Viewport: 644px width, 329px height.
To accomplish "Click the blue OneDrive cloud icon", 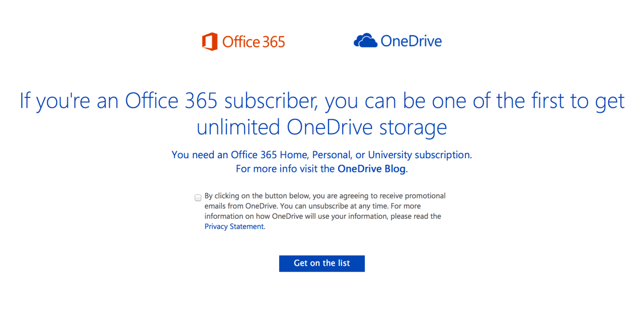I will point(365,40).
